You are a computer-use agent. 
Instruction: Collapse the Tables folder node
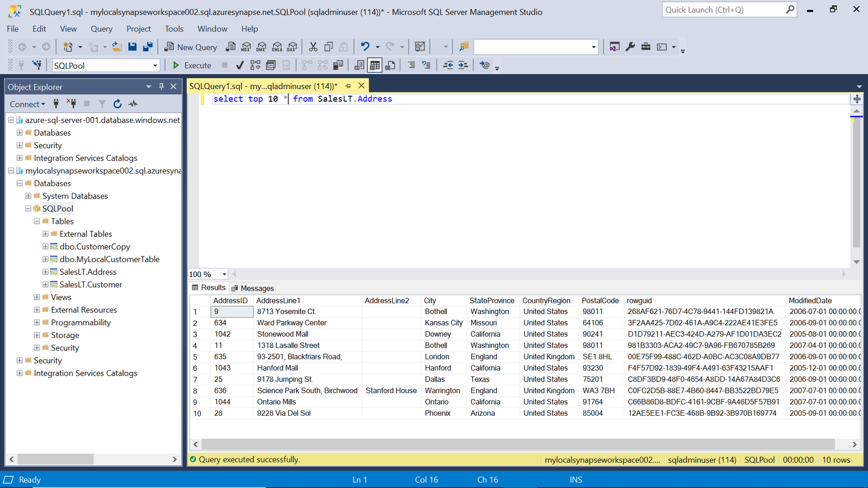37,221
